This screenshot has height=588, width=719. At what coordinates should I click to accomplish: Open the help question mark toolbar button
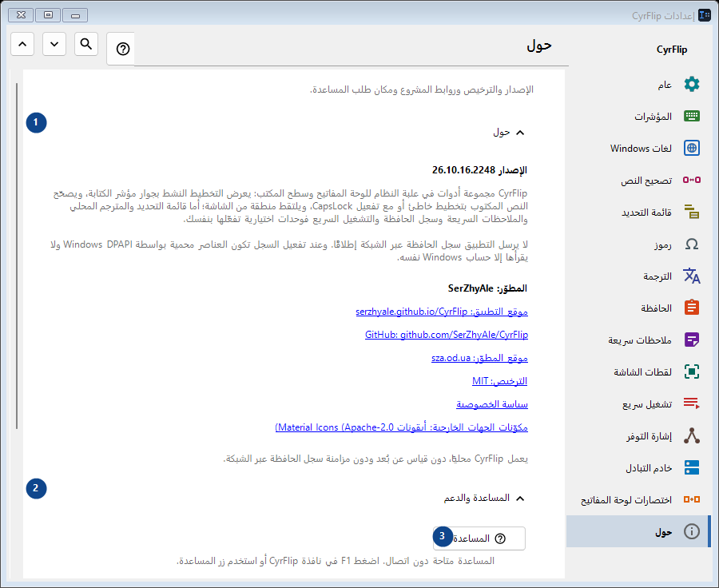[123, 49]
